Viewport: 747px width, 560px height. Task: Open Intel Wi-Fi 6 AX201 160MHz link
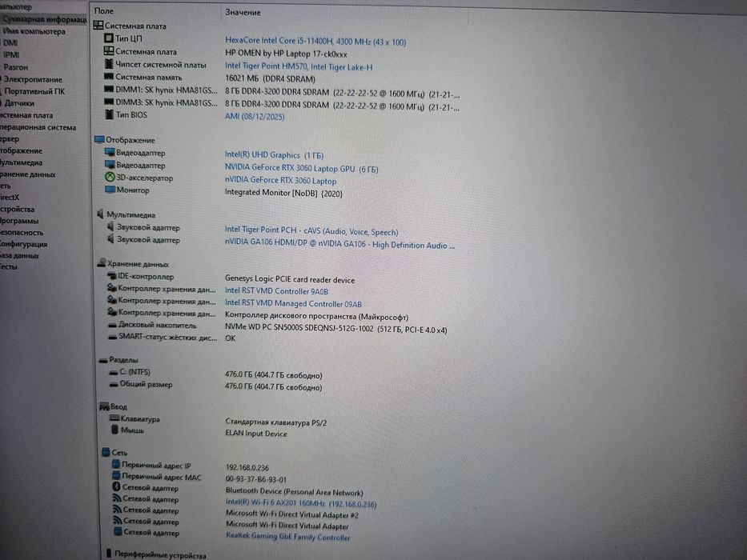tap(300, 503)
